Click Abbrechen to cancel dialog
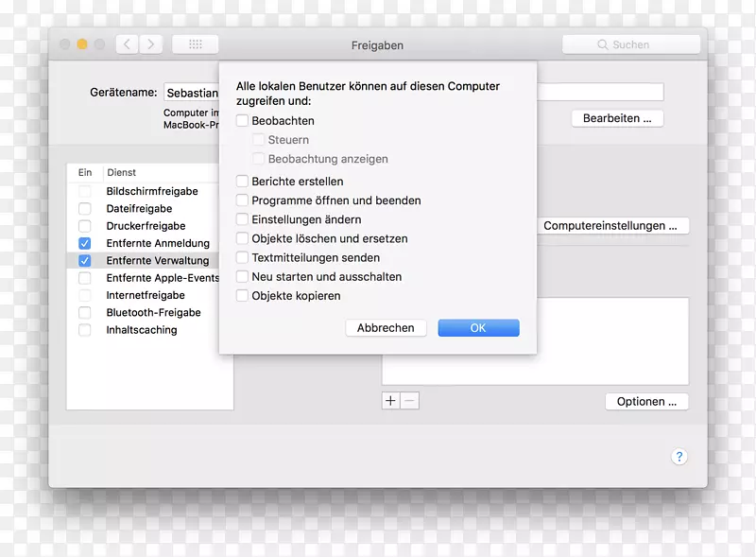 (x=386, y=328)
